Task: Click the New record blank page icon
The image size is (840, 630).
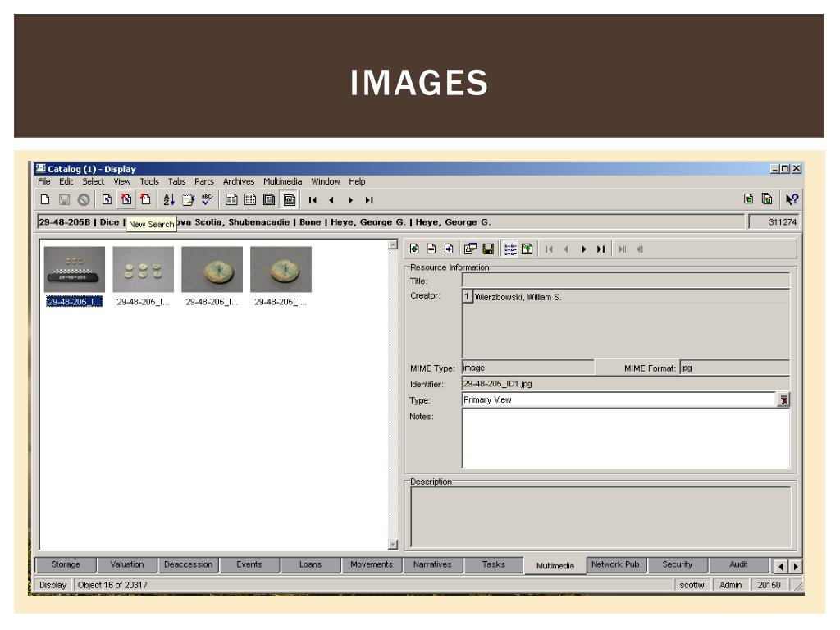Action: [x=47, y=199]
